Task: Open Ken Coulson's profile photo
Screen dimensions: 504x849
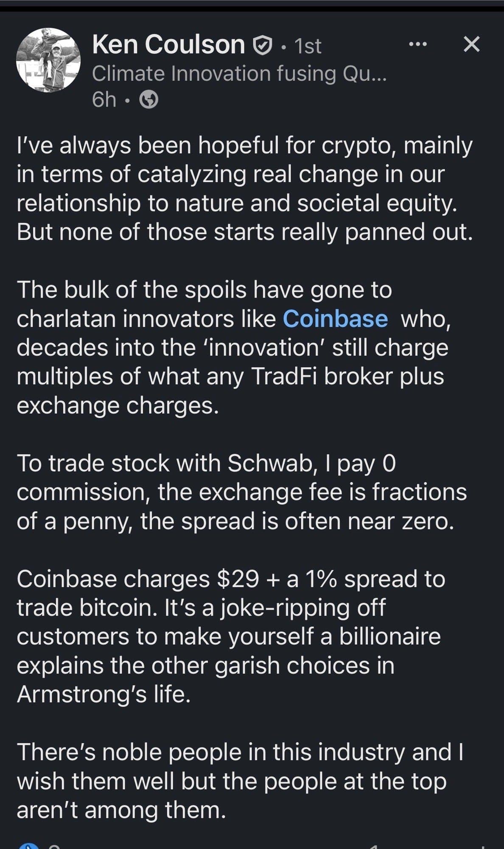Action: [x=48, y=60]
